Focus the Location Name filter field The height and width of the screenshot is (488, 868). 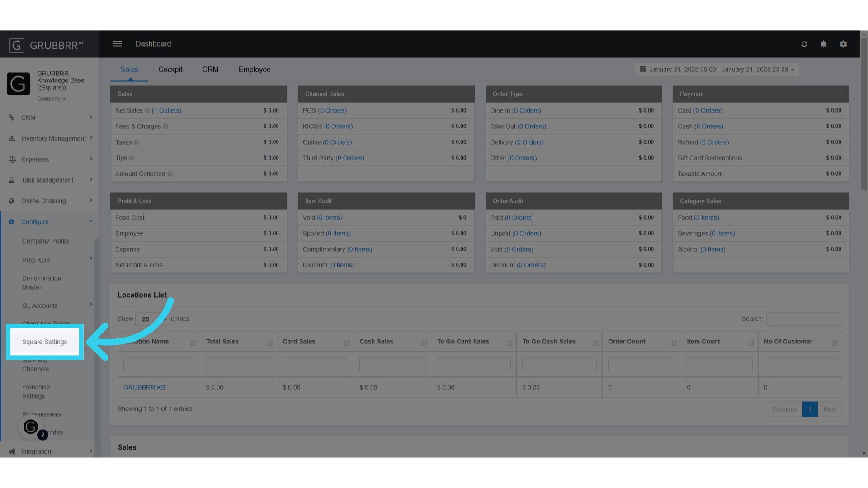click(x=159, y=365)
